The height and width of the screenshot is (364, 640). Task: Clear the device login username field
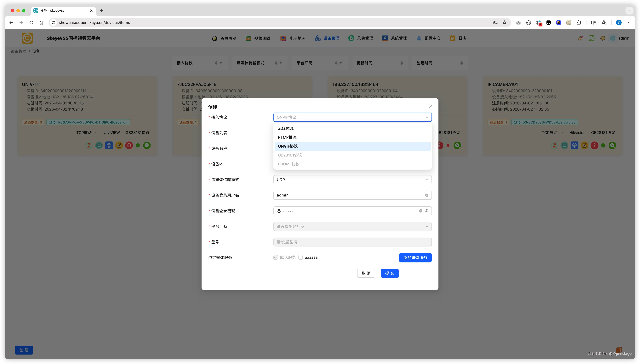427,195
